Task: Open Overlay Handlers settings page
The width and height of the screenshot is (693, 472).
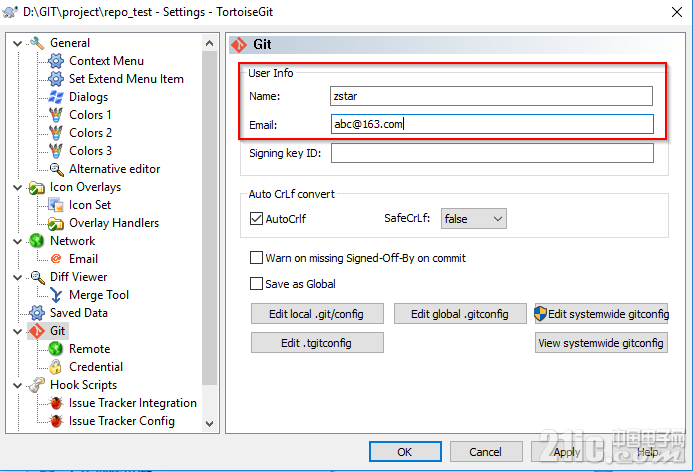Action: point(114,223)
